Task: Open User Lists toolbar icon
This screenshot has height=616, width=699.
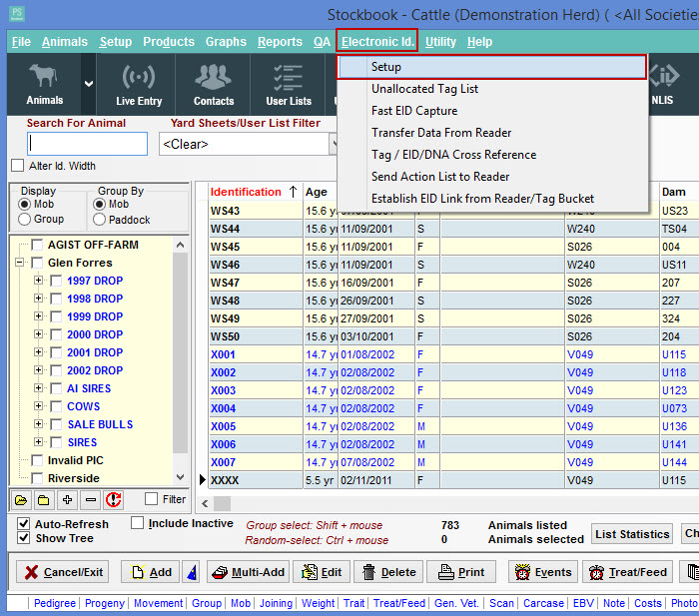Action: point(289,84)
